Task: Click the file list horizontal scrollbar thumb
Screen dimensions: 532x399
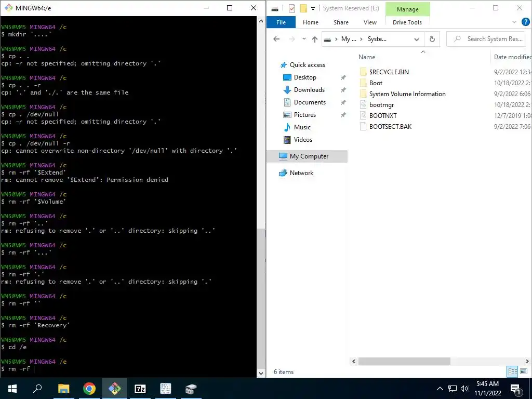Action: coord(404,362)
